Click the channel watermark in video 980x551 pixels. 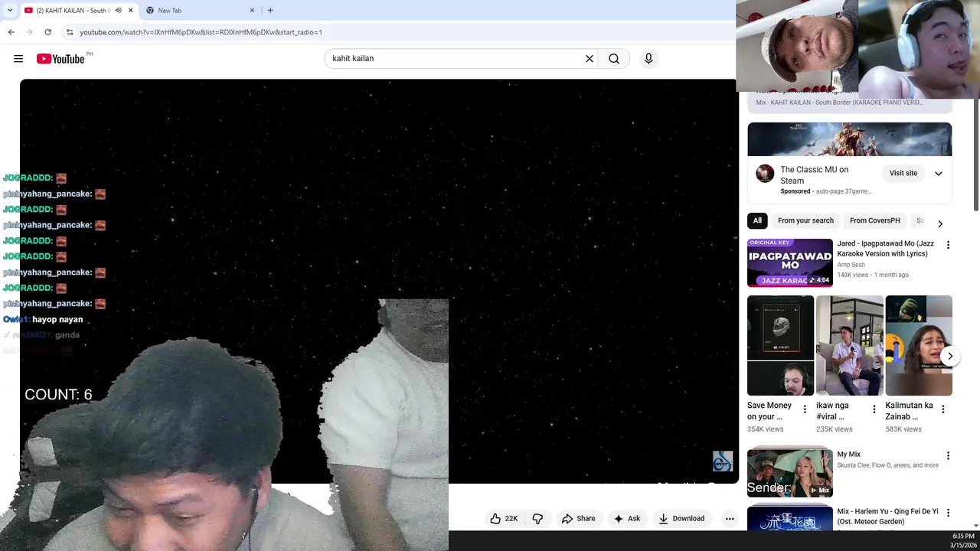tap(723, 461)
